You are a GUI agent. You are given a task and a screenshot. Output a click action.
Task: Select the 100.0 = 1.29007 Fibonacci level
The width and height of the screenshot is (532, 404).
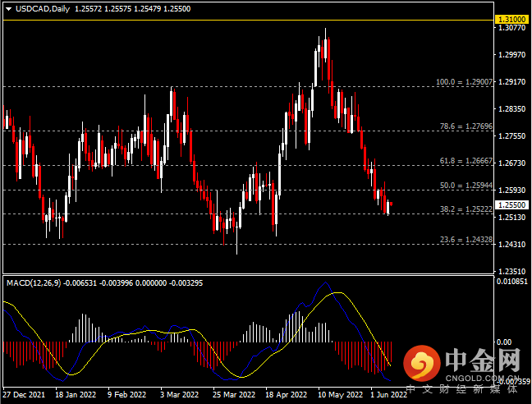464,82
